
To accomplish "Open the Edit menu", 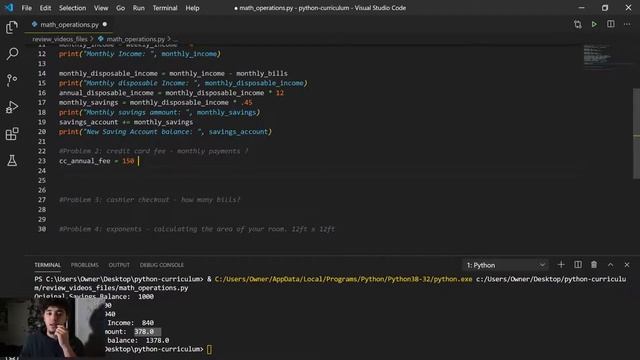I will (x=45, y=8).
